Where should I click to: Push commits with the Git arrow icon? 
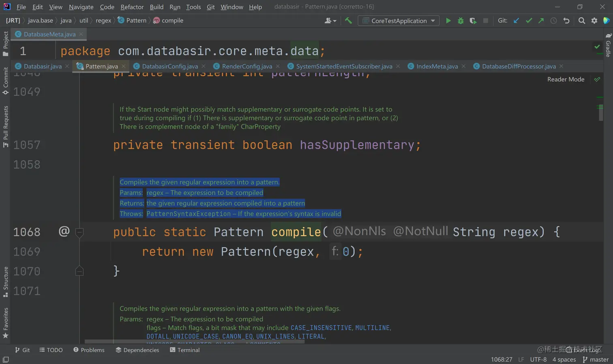(x=541, y=21)
